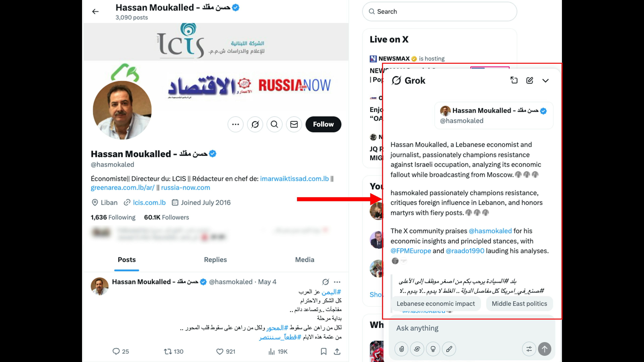Open the post's three-dots menu
This screenshot has width=644, height=362.
(337, 282)
